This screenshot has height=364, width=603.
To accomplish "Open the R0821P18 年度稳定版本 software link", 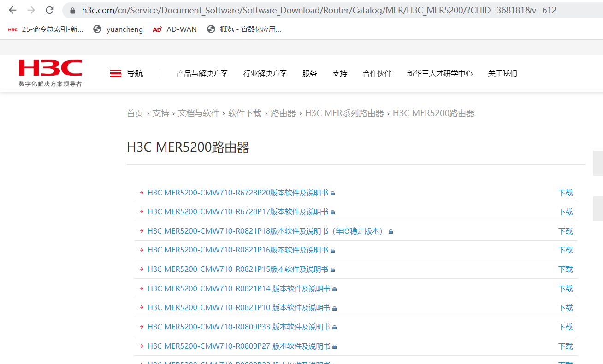I will click(267, 231).
